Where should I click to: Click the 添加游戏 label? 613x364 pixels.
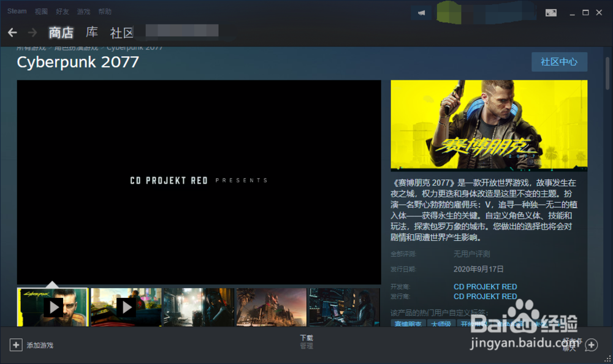point(40,345)
